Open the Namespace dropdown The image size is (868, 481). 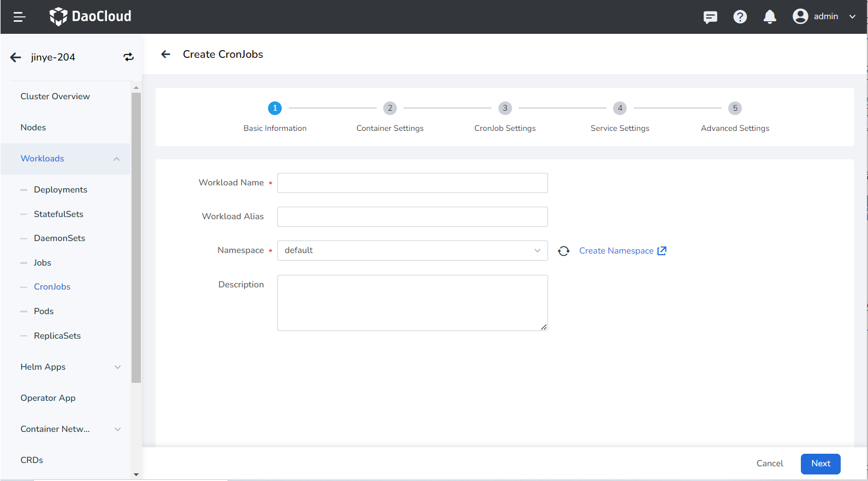tap(412, 250)
